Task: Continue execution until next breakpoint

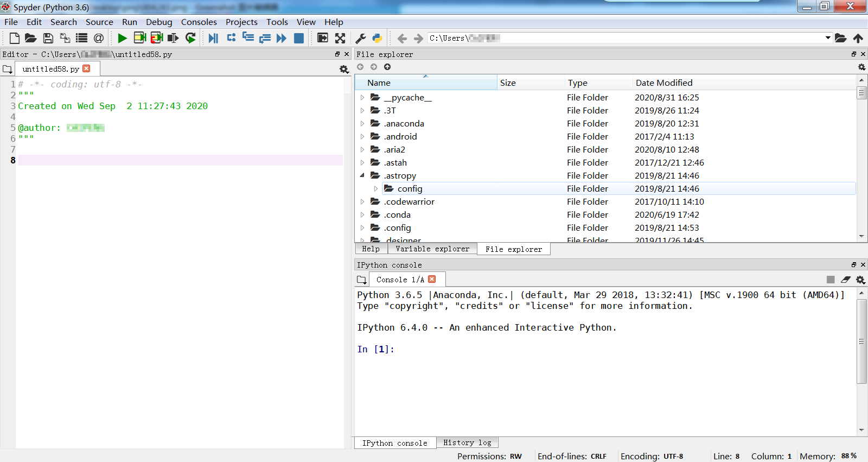Action: [281, 38]
